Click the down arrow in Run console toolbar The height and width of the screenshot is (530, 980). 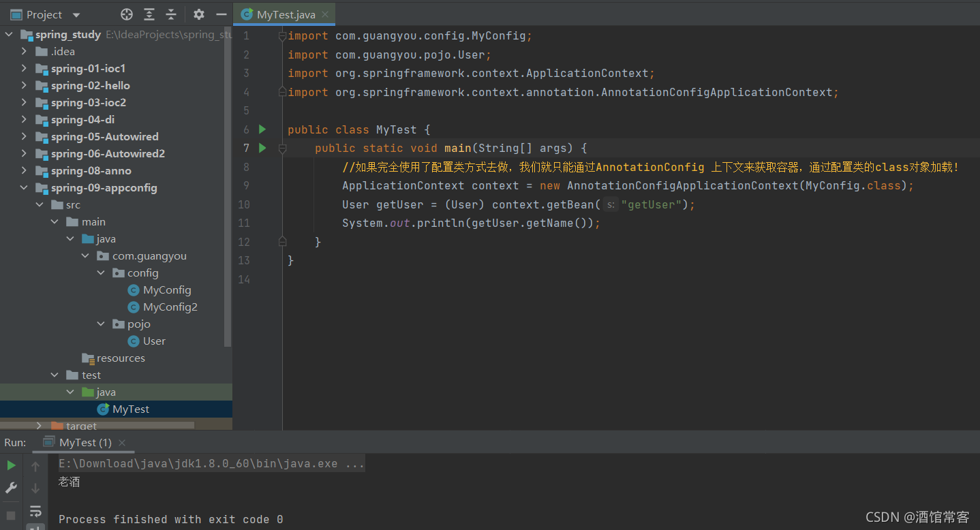coord(35,488)
